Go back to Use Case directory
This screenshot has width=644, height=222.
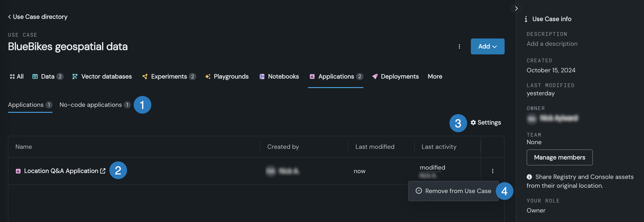tap(38, 17)
